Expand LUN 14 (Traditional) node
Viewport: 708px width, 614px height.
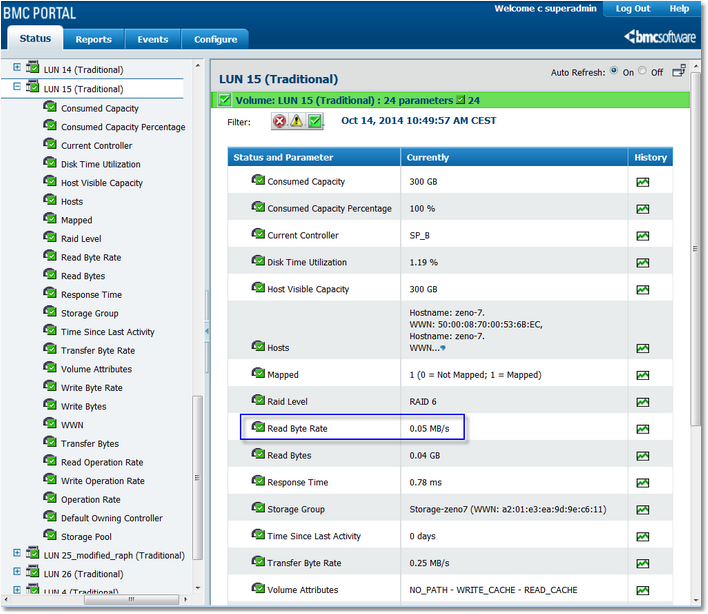17,67
